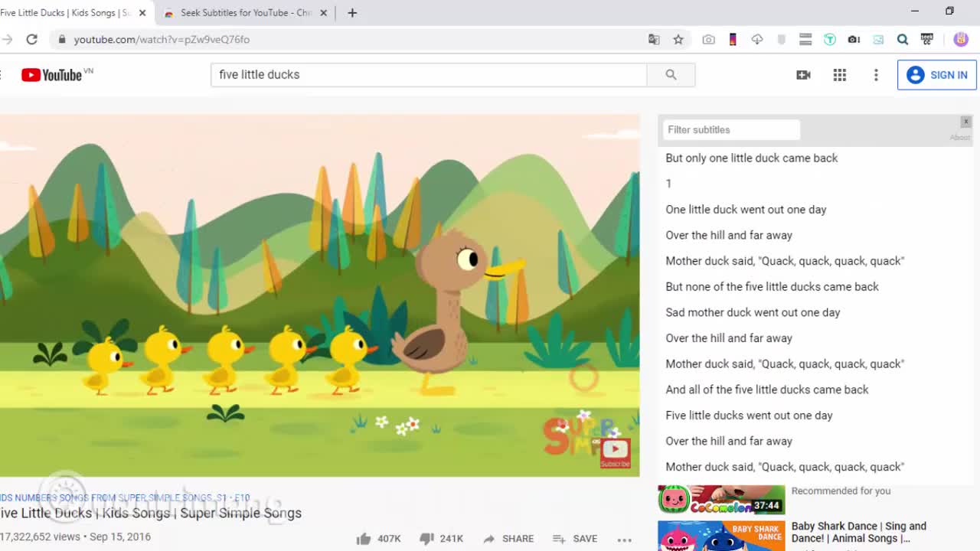Open the About link in subtitles panel
The width and height of the screenshot is (980, 551).
tap(960, 138)
